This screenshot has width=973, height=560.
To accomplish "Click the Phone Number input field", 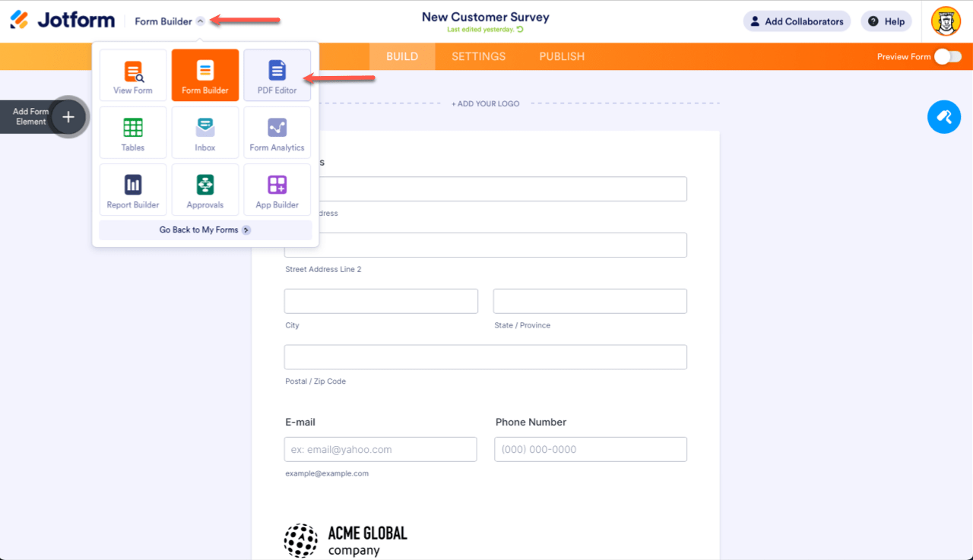I will tap(591, 449).
